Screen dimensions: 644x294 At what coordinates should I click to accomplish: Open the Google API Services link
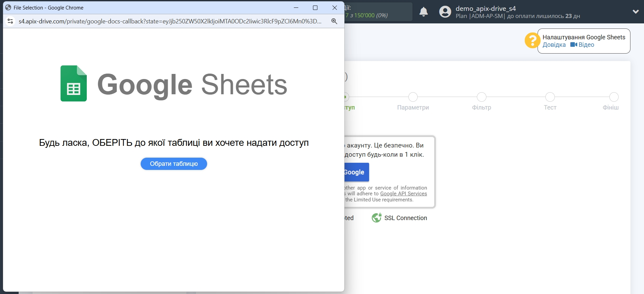[x=404, y=194]
